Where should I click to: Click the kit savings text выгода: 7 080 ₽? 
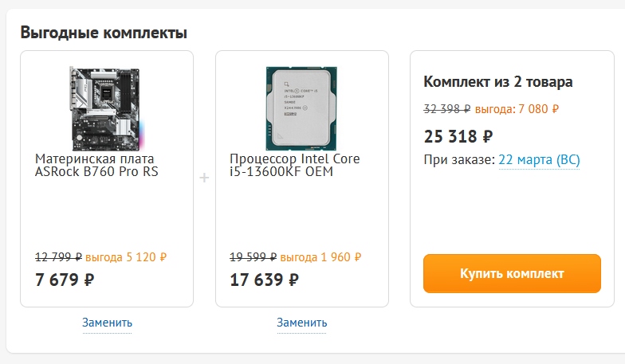(517, 108)
